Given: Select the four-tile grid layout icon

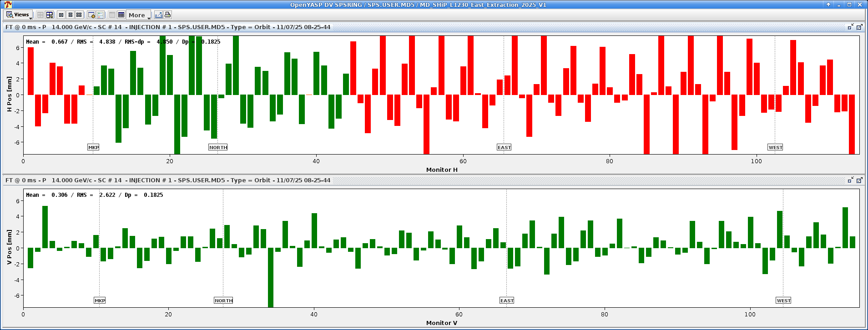Looking at the screenshot, I should click(x=79, y=15).
